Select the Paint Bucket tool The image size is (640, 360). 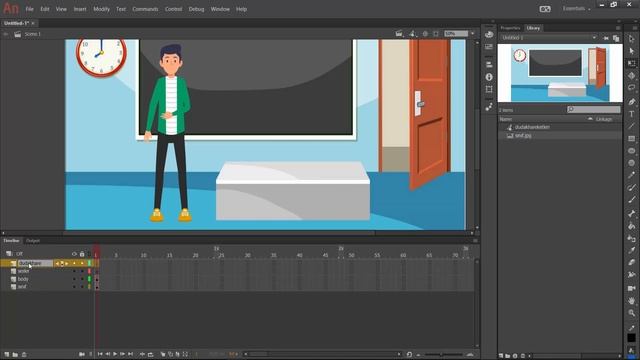click(x=631, y=226)
